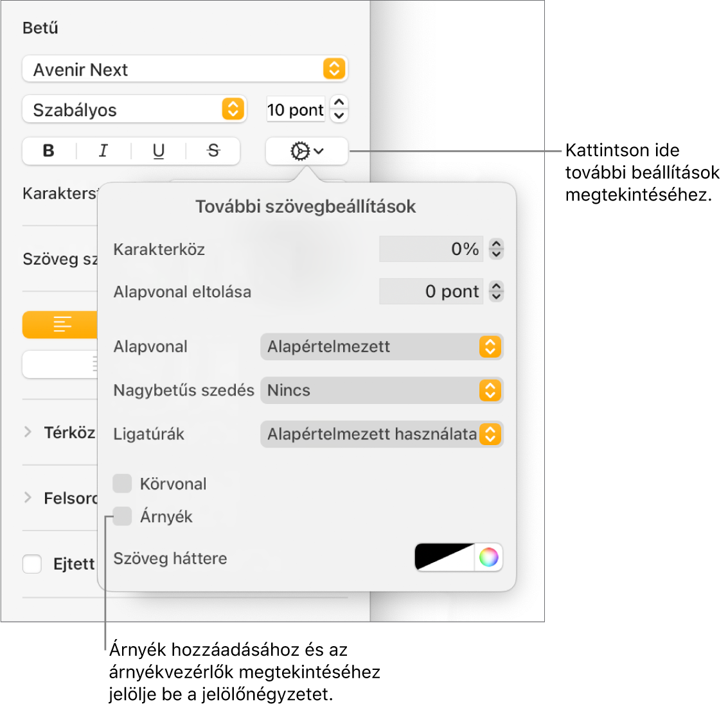Viewport: 728px width, 711px height.
Task: Toggle italic formatting button
Action: click(103, 151)
